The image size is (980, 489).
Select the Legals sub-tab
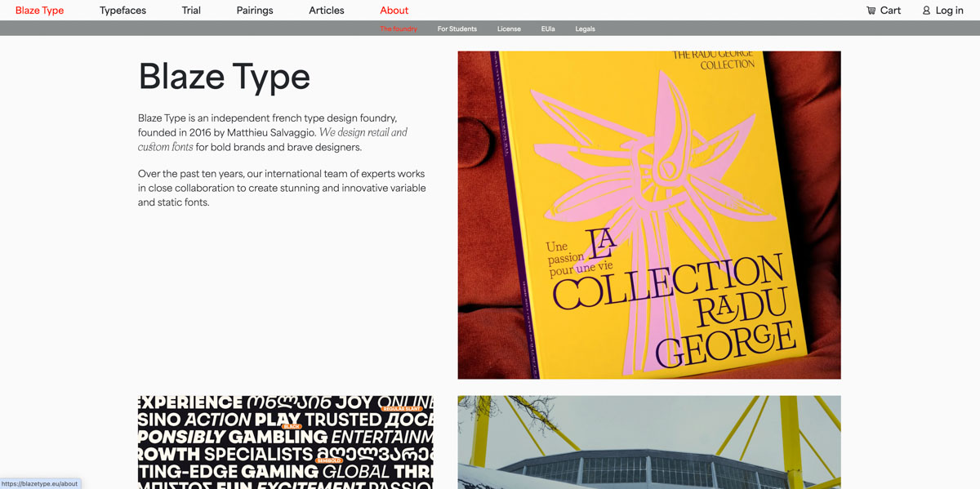click(x=585, y=29)
